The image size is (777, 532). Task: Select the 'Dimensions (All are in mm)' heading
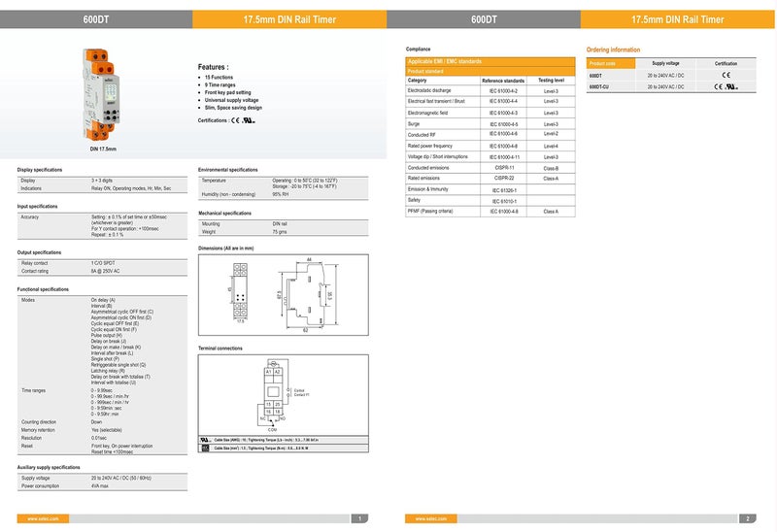[226, 249]
